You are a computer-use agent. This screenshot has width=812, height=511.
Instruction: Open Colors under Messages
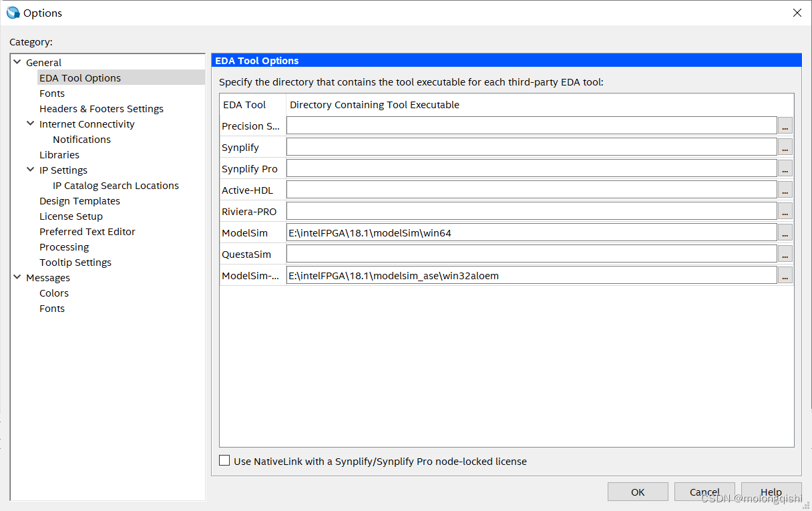pyautogui.click(x=54, y=293)
